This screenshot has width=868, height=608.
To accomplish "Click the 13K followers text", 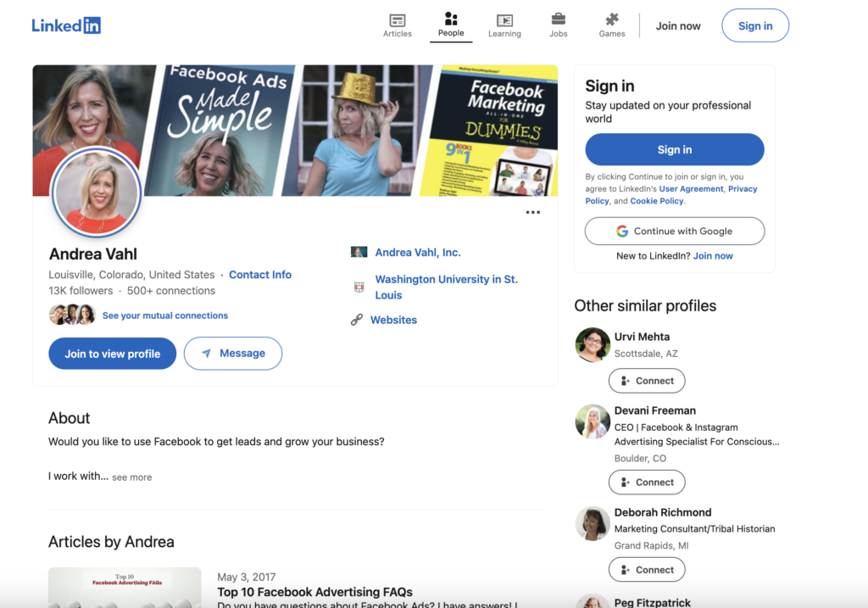I will (x=81, y=291).
